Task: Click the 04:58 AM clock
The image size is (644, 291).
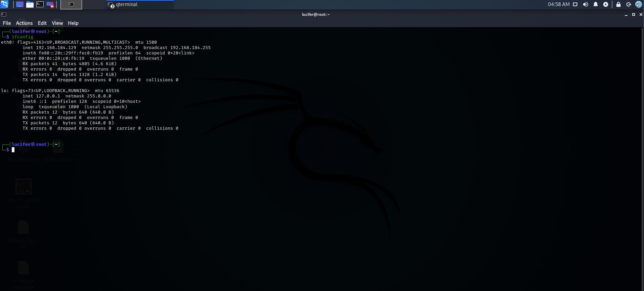Action: (x=558, y=4)
